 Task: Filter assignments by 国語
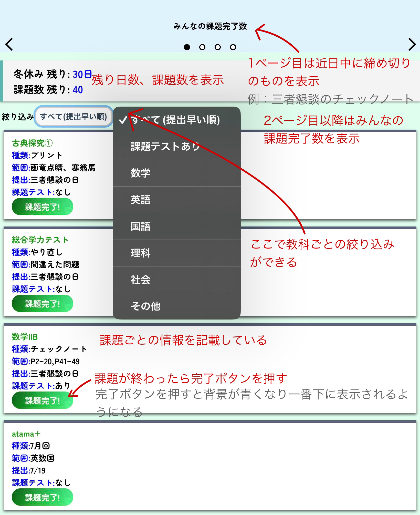176,226
